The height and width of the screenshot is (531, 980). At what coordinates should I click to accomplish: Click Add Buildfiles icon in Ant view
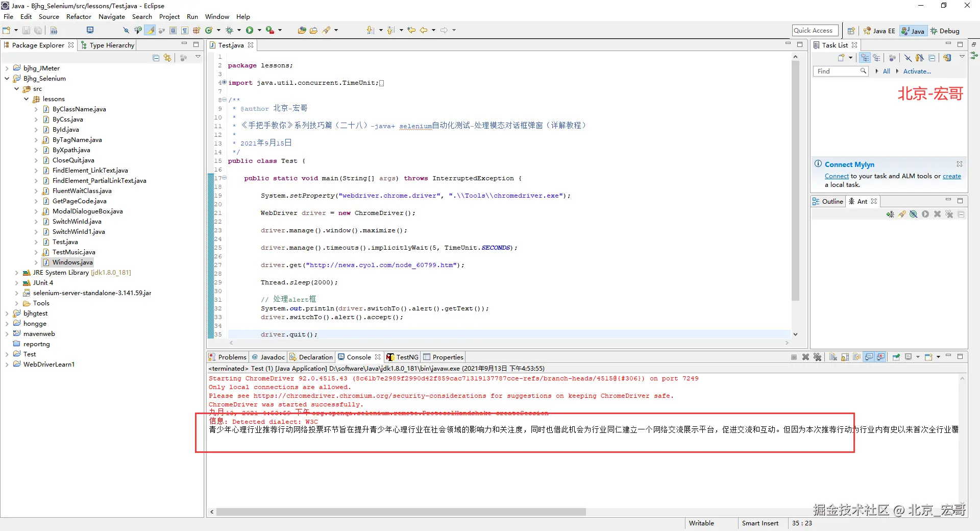pos(890,214)
